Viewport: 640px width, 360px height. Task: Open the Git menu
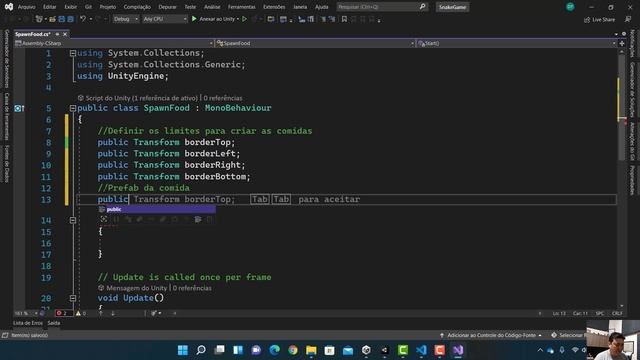click(x=88, y=7)
